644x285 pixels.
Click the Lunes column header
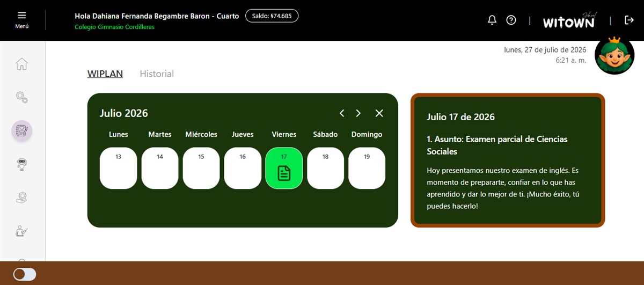[119, 134]
